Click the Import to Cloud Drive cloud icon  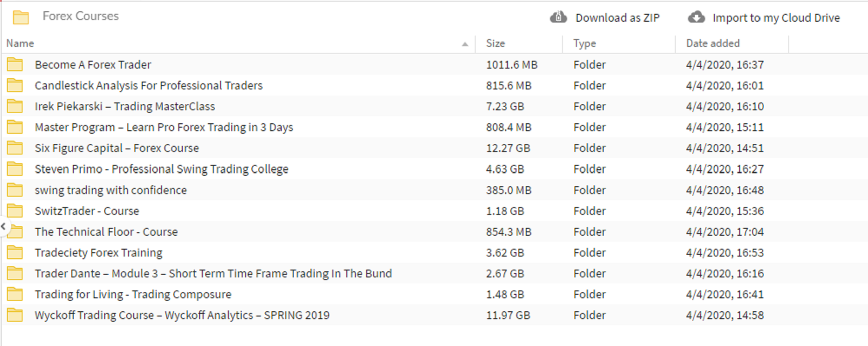(x=696, y=17)
